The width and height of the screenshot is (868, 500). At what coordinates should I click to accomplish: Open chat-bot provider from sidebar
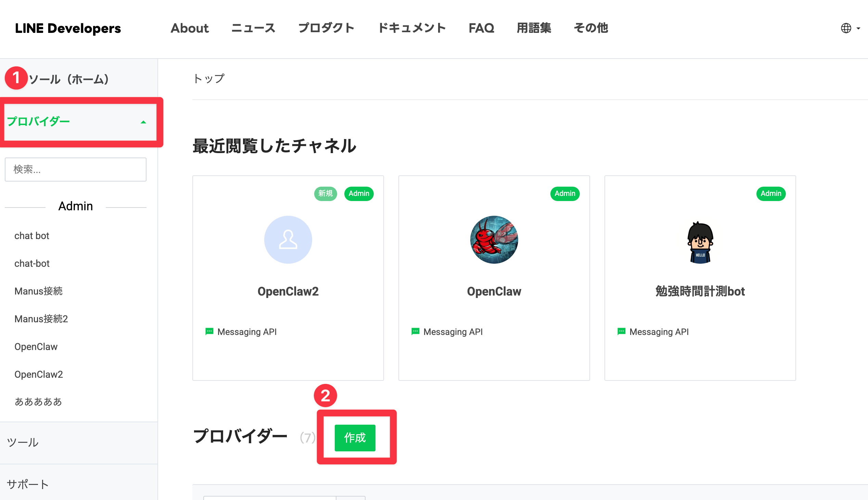32,263
